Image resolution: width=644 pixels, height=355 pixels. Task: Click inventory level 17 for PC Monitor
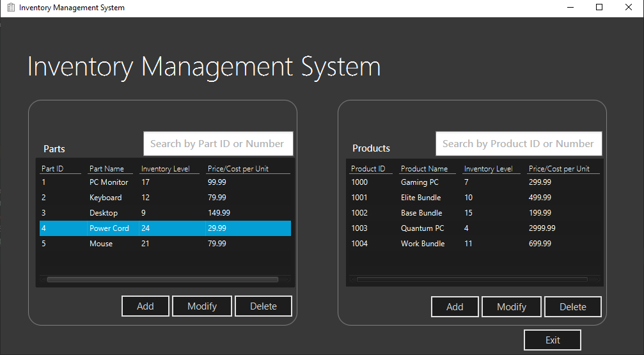coord(145,182)
